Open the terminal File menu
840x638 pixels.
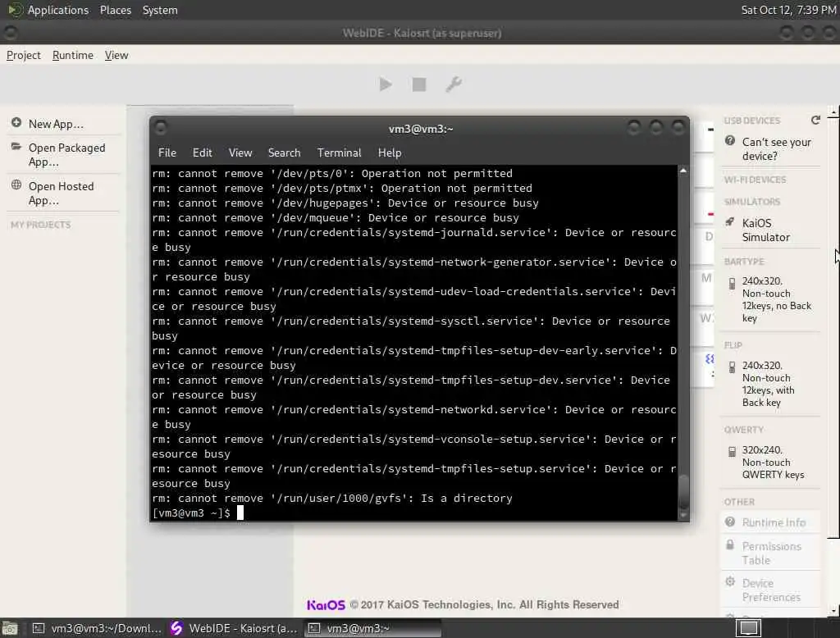coord(167,153)
